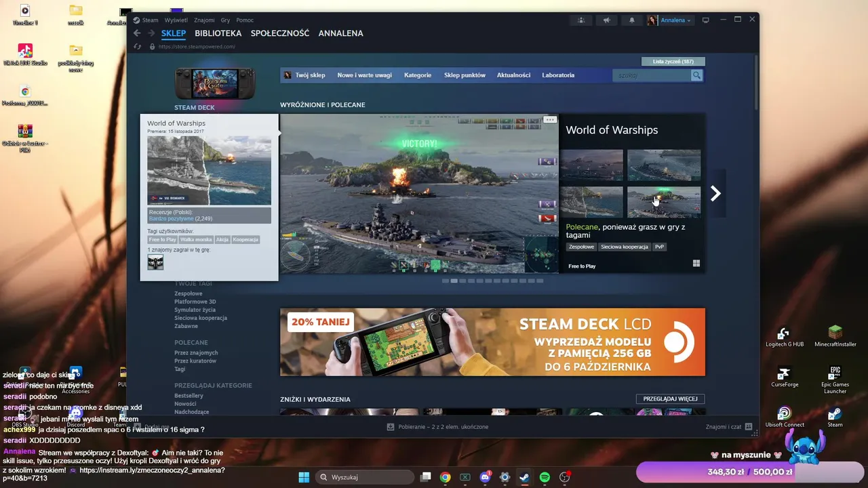Open Aktualności in store nav
Screen dimensions: 868x488
(x=513, y=75)
